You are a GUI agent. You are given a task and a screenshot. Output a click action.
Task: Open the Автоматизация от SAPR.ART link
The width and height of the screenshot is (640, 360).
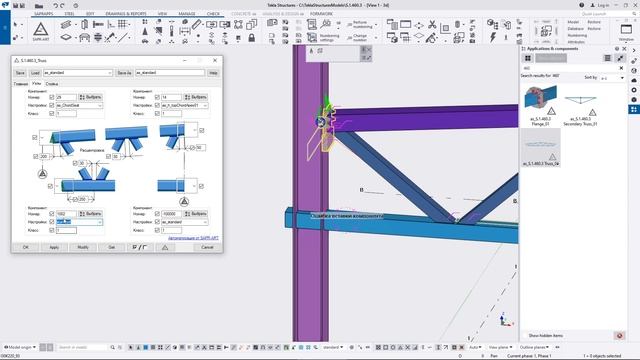[x=193, y=238]
